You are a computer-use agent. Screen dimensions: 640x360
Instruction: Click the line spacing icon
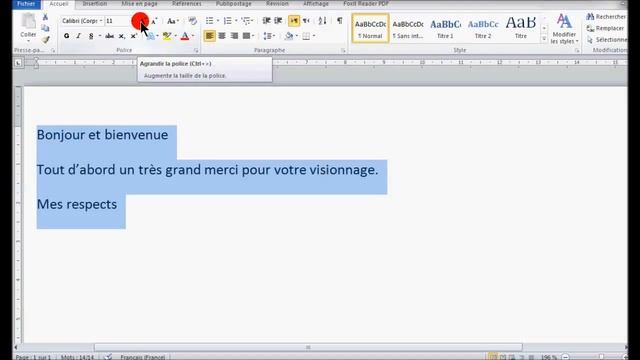click(x=267, y=36)
